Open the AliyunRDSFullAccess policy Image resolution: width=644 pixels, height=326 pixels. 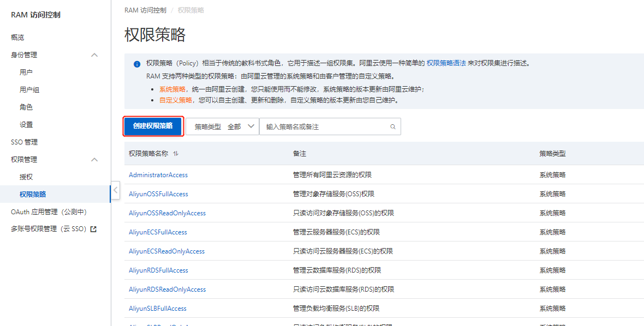point(158,270)
